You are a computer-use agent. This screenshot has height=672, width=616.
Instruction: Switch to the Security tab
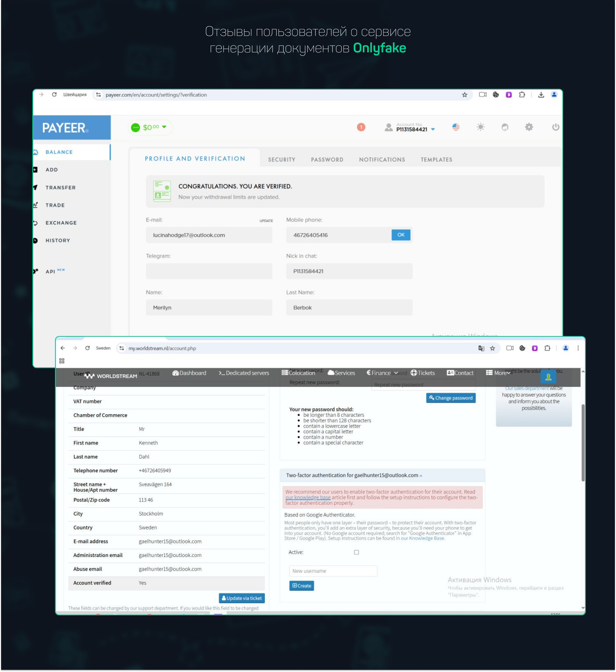pyautogui.click(x=281, y=160)
